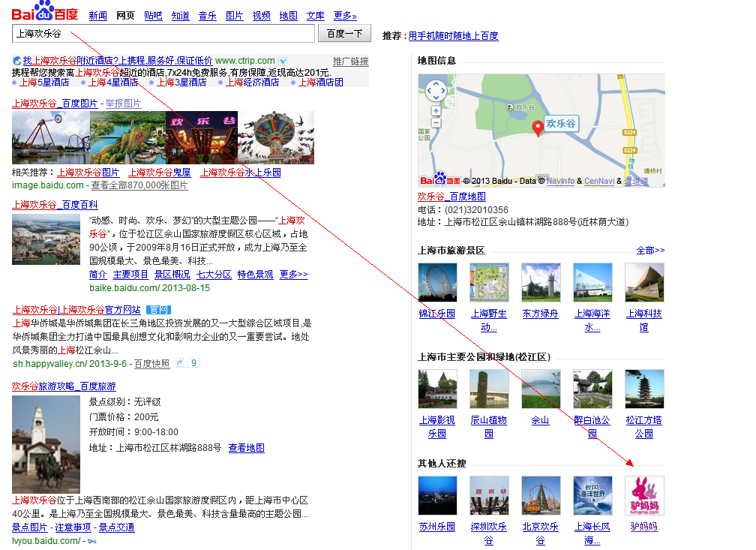756x550 pixels.
Task: Open the 地图 tab
Action: tap(288, 16)
